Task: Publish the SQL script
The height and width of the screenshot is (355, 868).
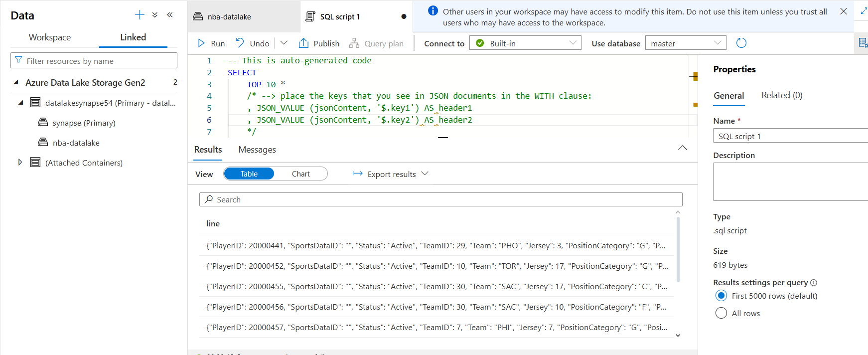Action: tap(319, 43)
